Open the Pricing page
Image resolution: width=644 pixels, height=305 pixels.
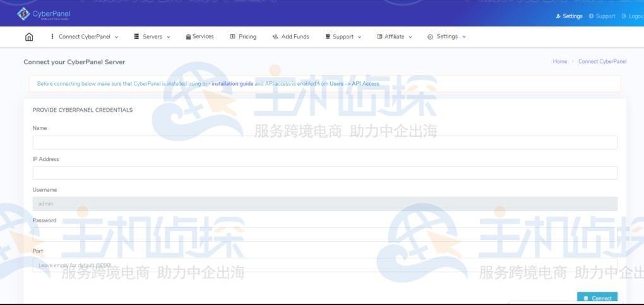pos(247,37)
